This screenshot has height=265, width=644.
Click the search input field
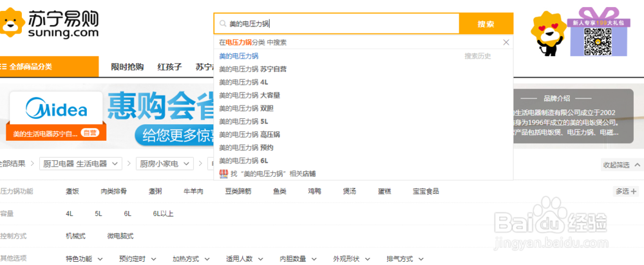(x=336, y=24)
